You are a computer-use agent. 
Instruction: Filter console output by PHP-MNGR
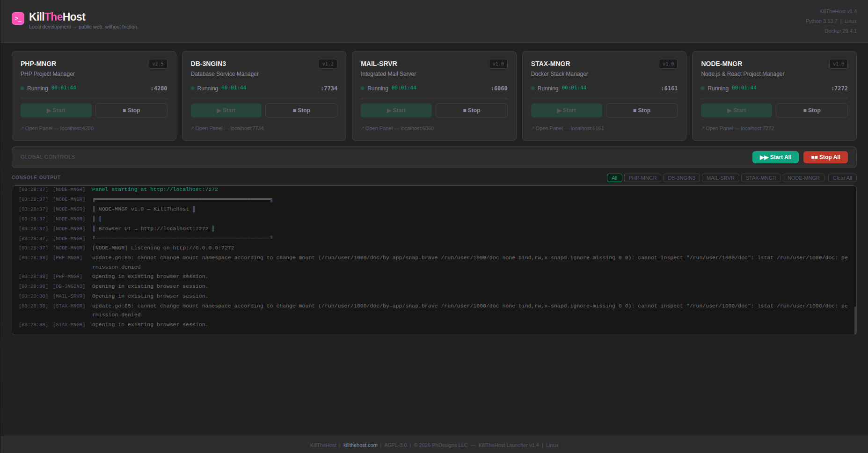(642, 178)
